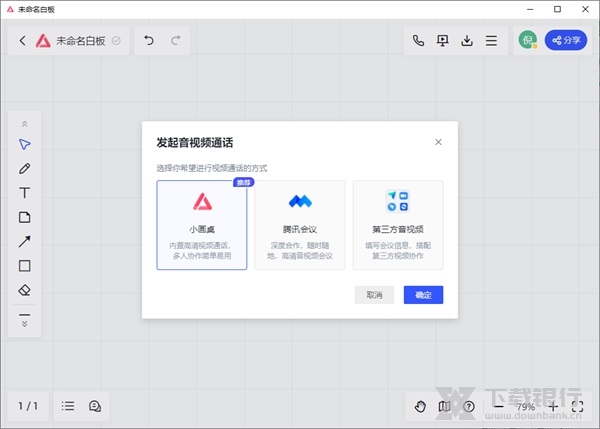The width and height of the screenshot is (600, 429).
Task: Click the 1 / 1 page indicator
Action: tap(28, 406)
